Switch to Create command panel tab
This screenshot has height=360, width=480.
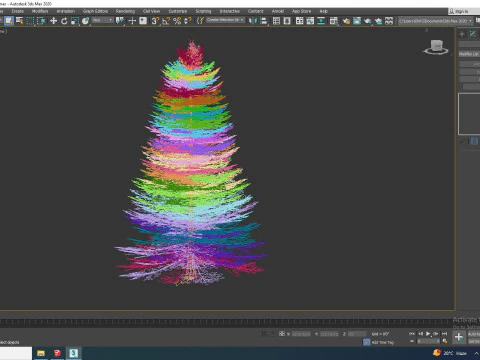[462, 34]
